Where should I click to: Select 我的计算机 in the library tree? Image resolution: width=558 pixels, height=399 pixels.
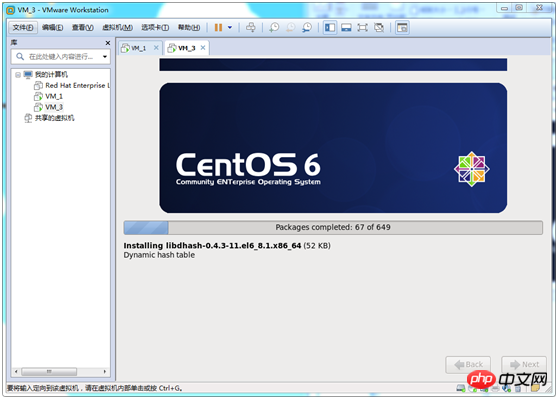pyautogui.click(x=51, y=74)
